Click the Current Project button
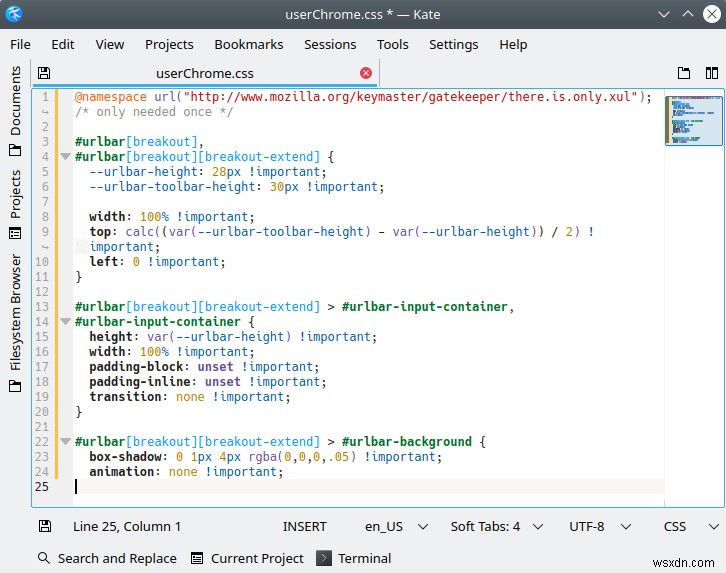The image size is (726, 573). pos(248,558)
